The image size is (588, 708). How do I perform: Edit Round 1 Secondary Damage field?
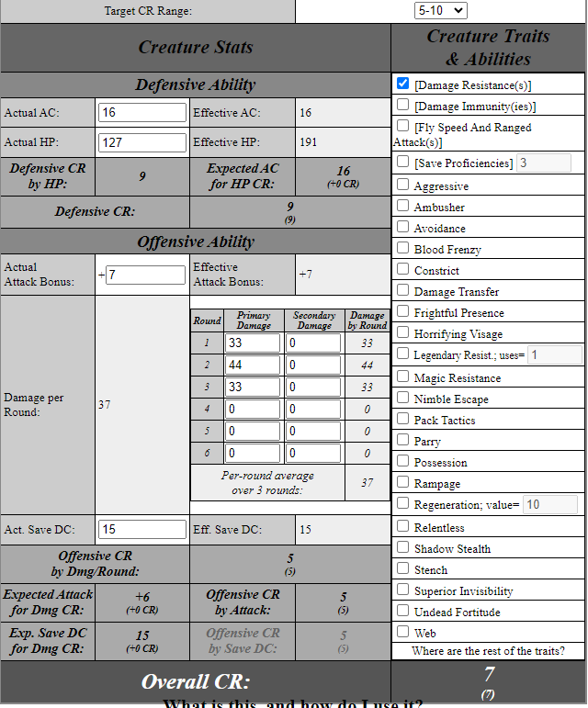coord(313,343)
